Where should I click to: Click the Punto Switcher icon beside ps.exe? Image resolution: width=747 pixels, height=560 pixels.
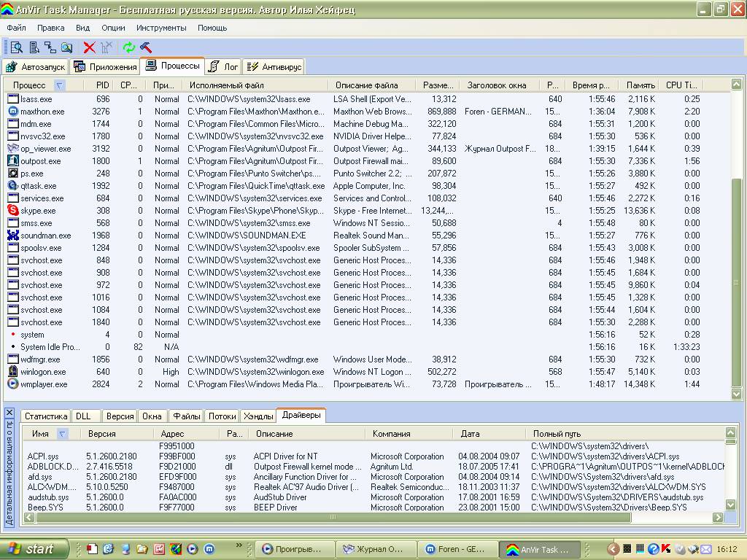[13, 173]
